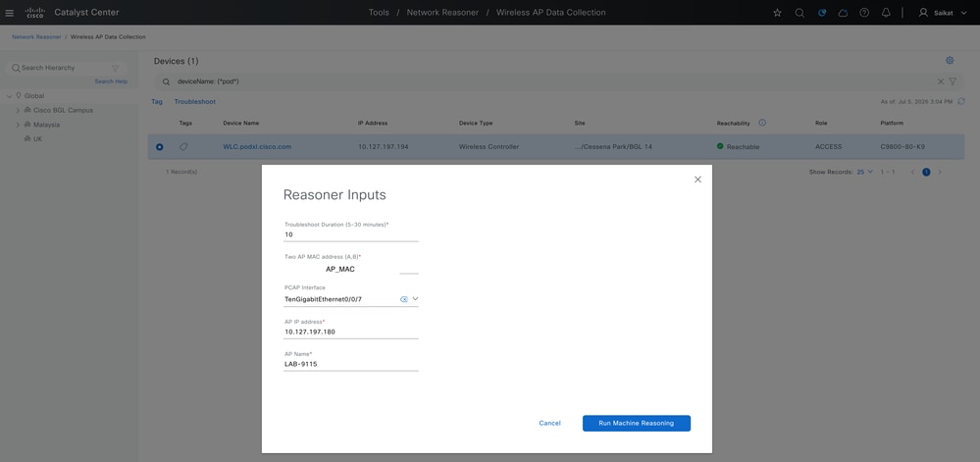Image resolution: width=980 pixels, height=462 pixels.
Task: Click Run Machine Reasoning button
Action: [637, 423]
